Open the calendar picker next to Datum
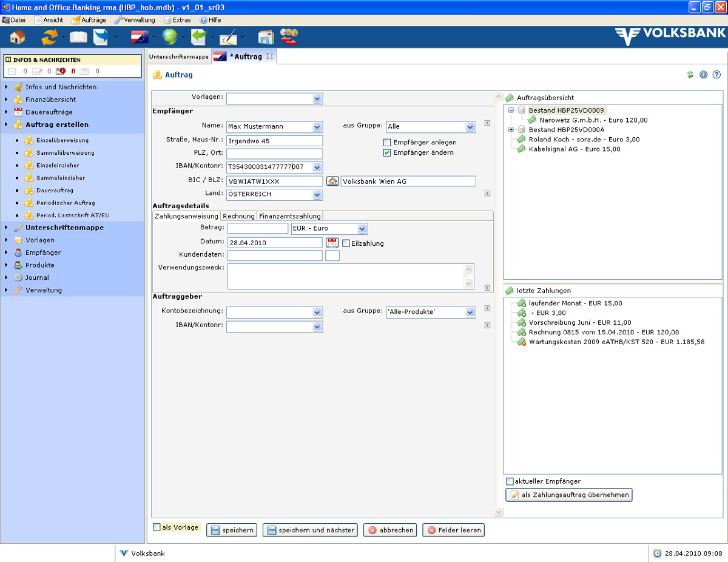The width and height of the screenshot is (728, 562). point(332,243)
